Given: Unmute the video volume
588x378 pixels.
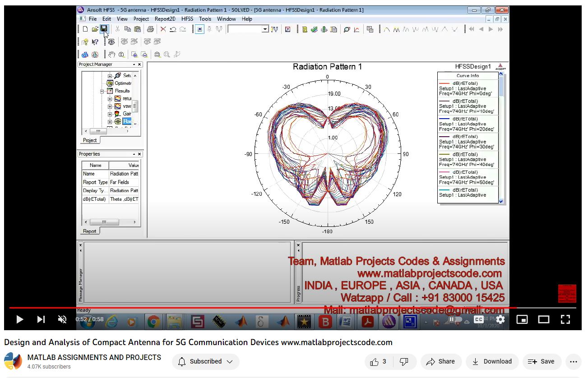Looking at the screenshot, I should click(x=62, y=319).
